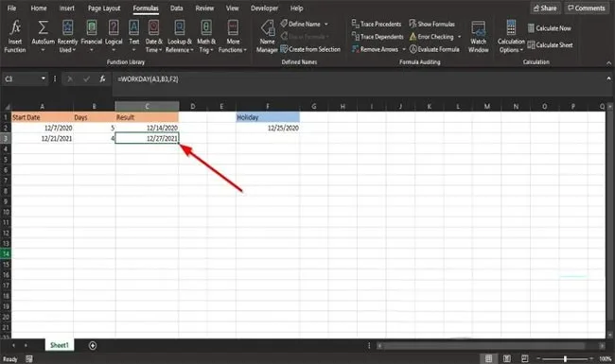This screenshot has height=364, width=615.
Task: Open Recently Used functions
Action: point(67,37)
